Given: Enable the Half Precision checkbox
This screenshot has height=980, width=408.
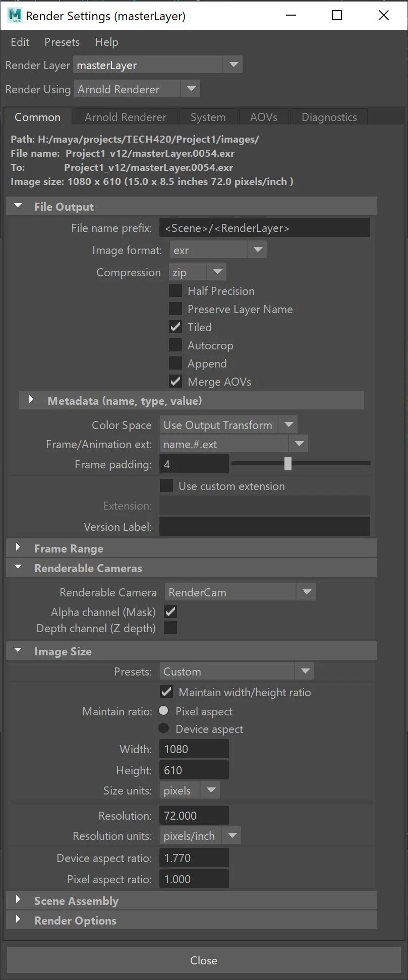Looking at the screenshot, I should click(x=175, y=291).
